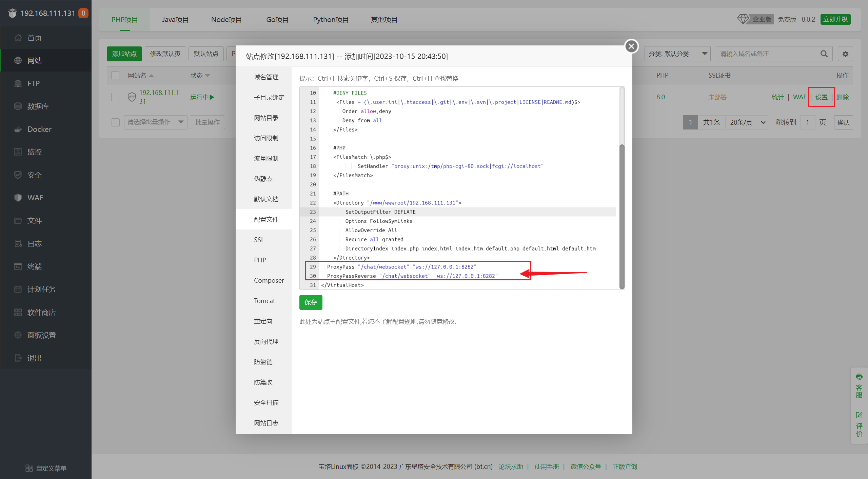
Task: Click the config editor vertical scrollbar
Action: click(x=622, y=217)
